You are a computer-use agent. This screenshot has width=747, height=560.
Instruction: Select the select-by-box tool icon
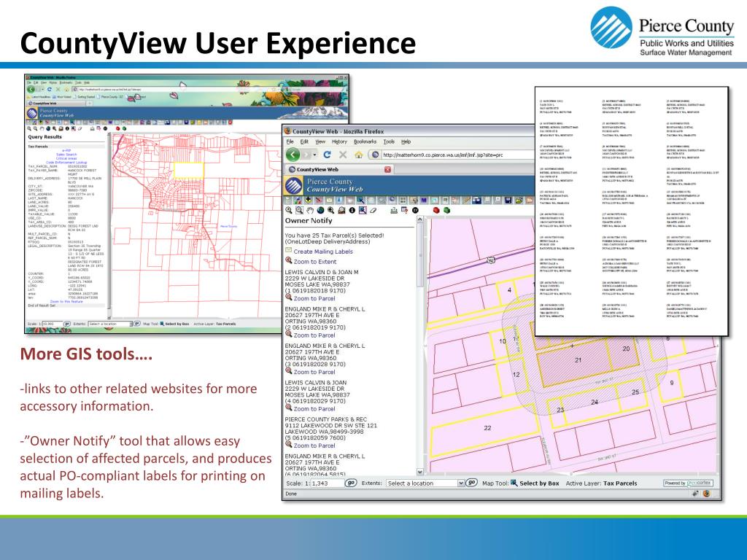[x=363, y=210]
